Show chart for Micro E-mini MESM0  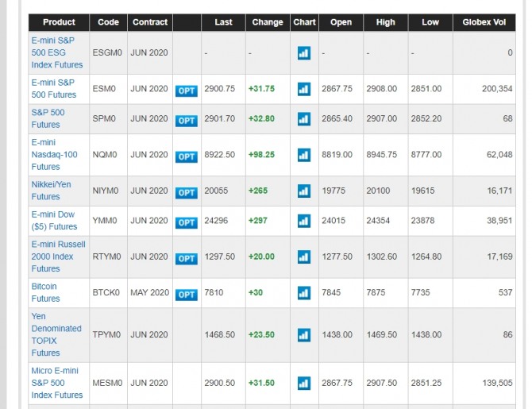(x=303, y=383)
